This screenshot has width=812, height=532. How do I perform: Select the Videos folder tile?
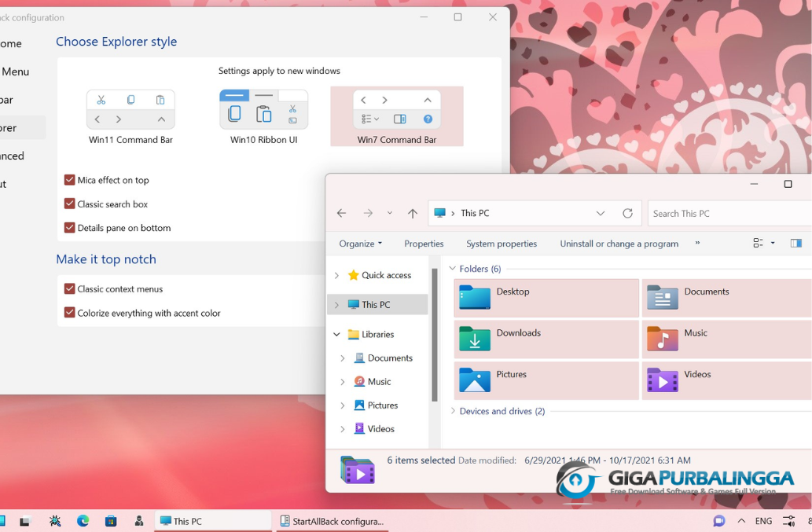(x=727, y=380)
